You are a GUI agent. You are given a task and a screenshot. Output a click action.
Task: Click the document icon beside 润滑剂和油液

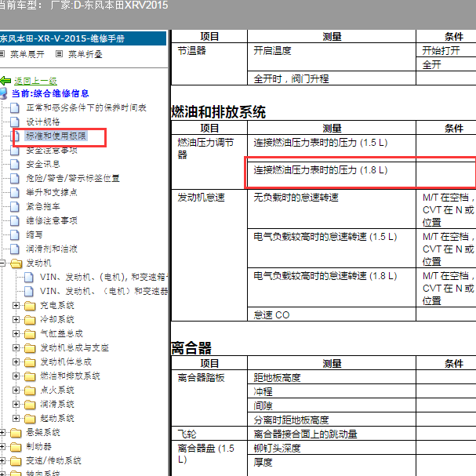pyautogui.click(x=15, y=249)
